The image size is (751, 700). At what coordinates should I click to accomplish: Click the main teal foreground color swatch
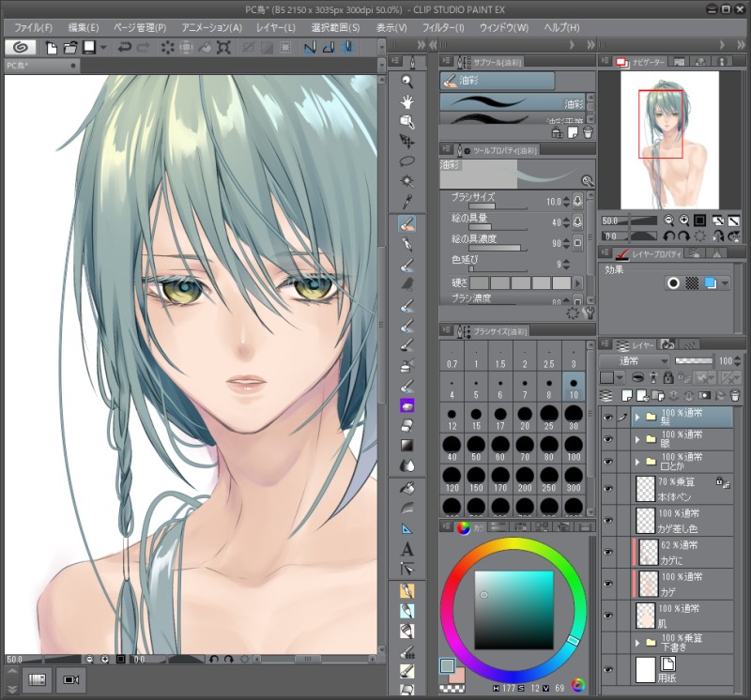447,665
